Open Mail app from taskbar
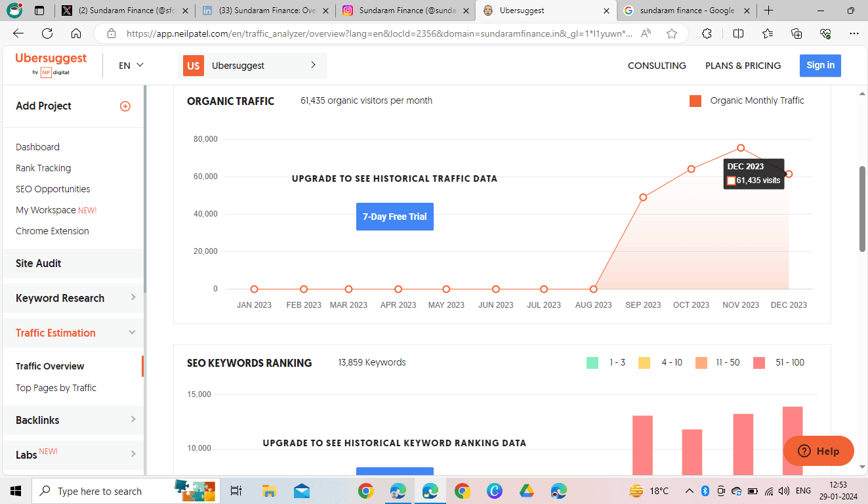Image resolution: width=868 pixels, height=504 pixels. coord(302,491)
